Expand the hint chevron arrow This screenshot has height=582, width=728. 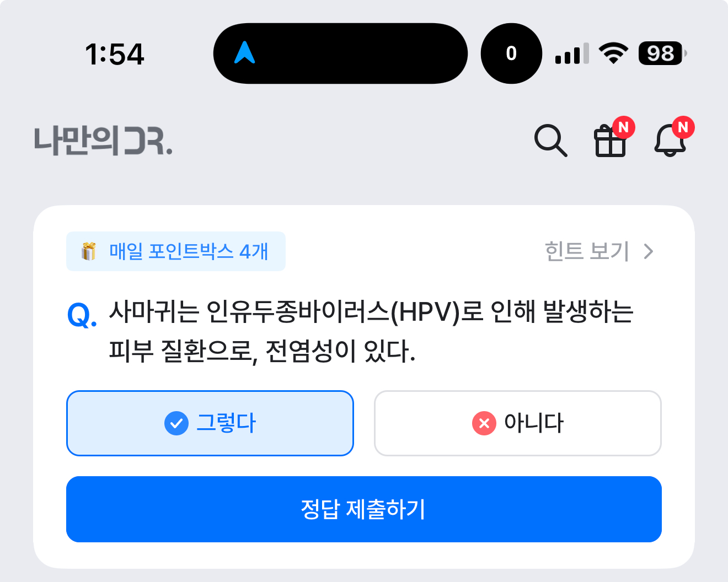[649, 251]
